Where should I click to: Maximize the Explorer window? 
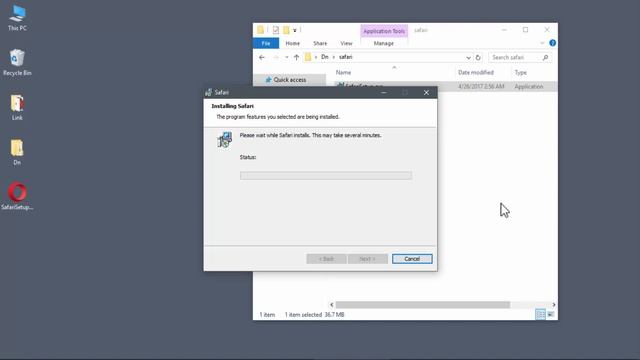coord(525,30)
